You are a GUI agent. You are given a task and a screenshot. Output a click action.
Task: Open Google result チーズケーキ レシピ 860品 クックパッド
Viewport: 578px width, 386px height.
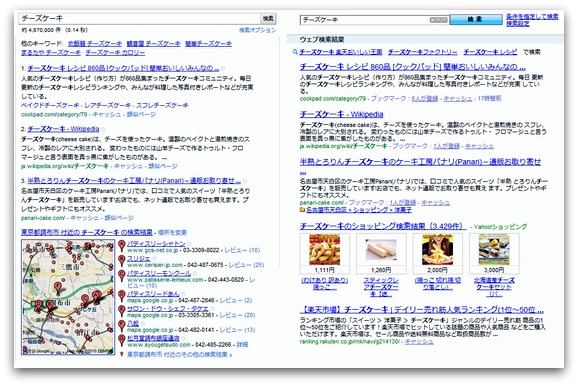coord(123,68)
